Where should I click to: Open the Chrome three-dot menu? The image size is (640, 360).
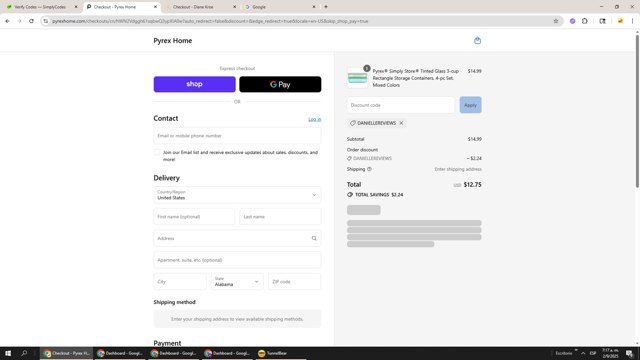[x=632, y=21]
